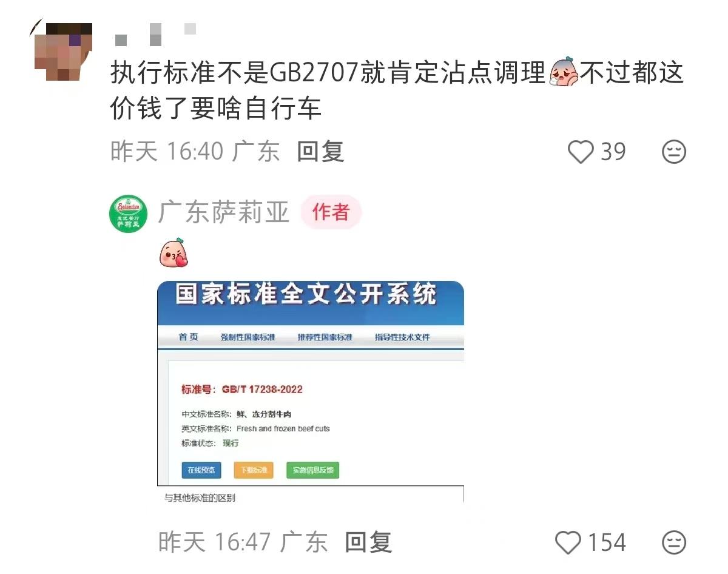Tap the dislike face beside 39 likes
This screenshot has width=728, height=574.
point(673,152)
